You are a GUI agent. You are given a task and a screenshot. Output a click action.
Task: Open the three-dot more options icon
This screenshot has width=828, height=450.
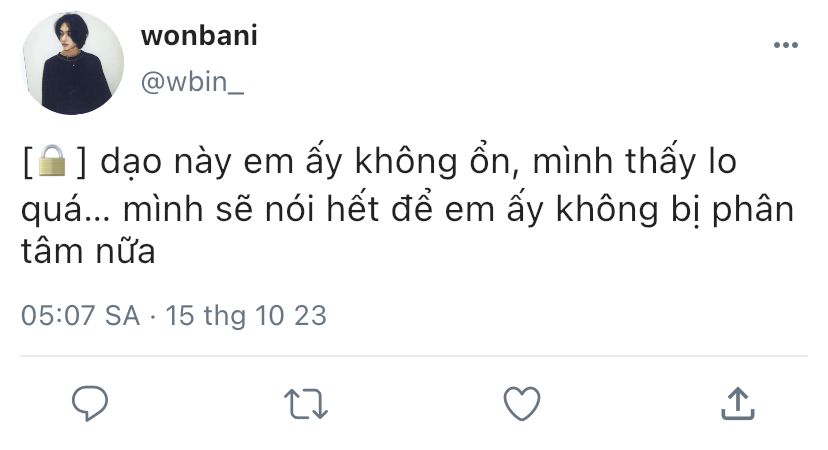[786, 45]
